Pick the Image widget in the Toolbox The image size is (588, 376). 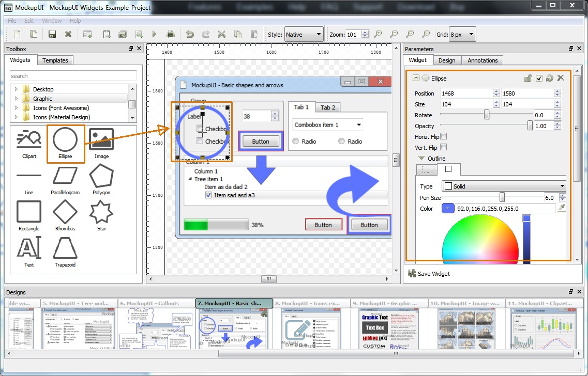coord(101,144)
